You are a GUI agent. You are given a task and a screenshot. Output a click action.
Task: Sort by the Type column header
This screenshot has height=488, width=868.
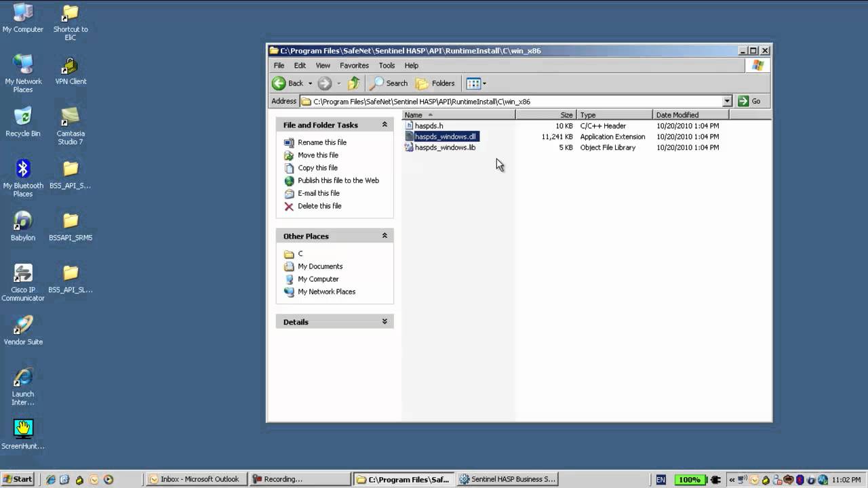[614, 115]
